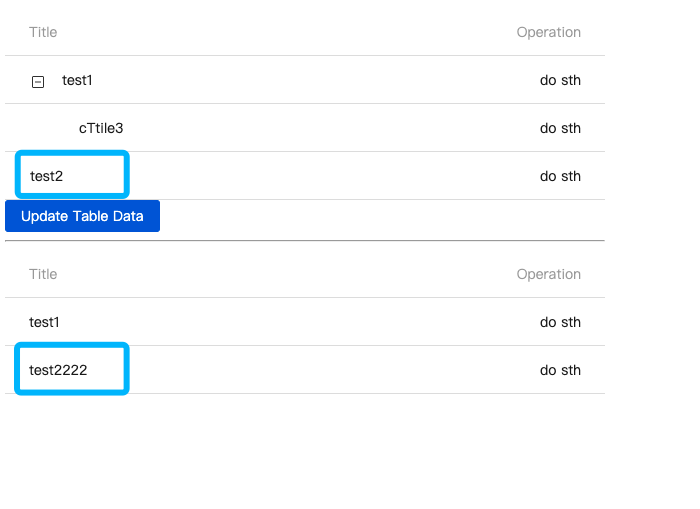Select the test1 title in the lower table
Image resolution: width=700 pixels, height=509 pixels.
(x=45, y=322)
